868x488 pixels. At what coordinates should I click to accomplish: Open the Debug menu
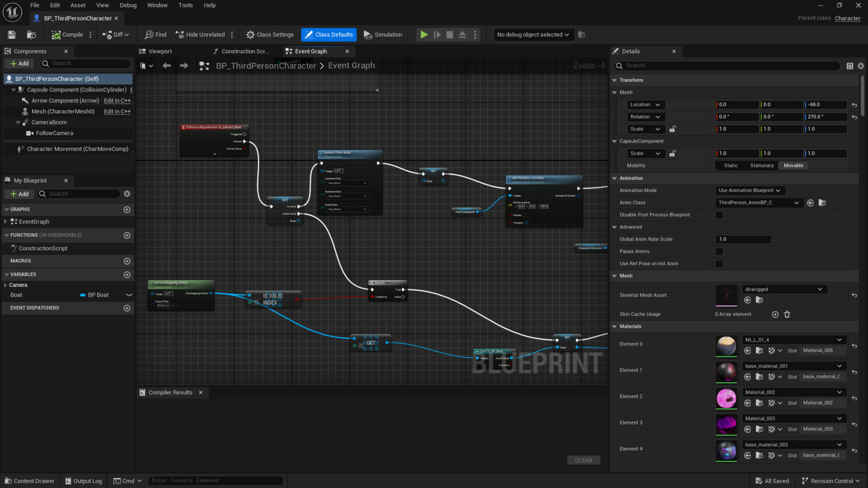coord(128,5)
